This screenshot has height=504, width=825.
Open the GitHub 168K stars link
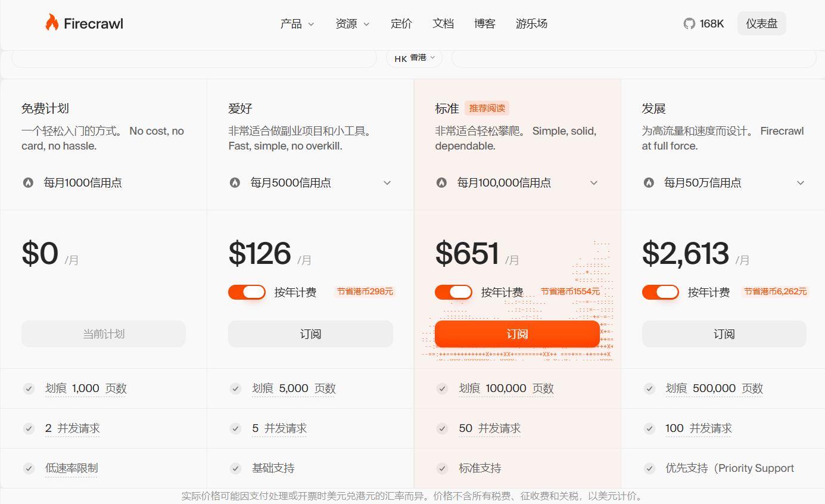pos(703,24)
